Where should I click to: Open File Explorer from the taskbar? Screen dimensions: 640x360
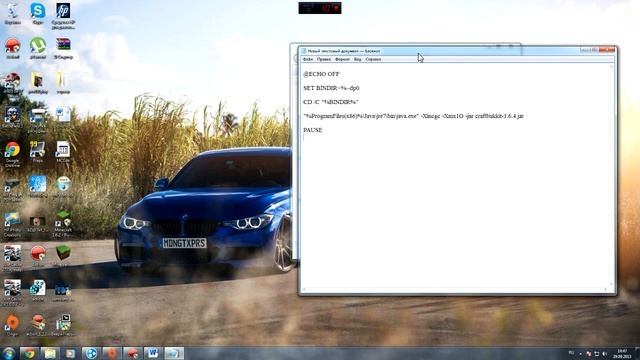pos(50,353)
